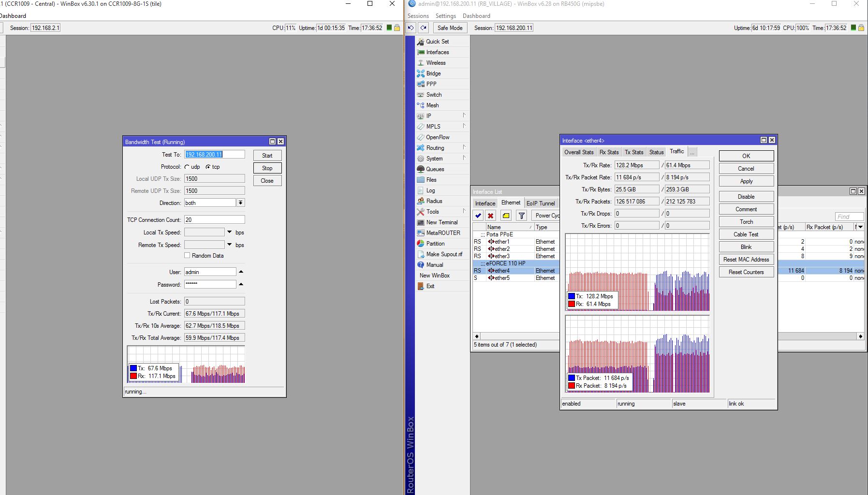Click the TCP Connection Count field

214,220
